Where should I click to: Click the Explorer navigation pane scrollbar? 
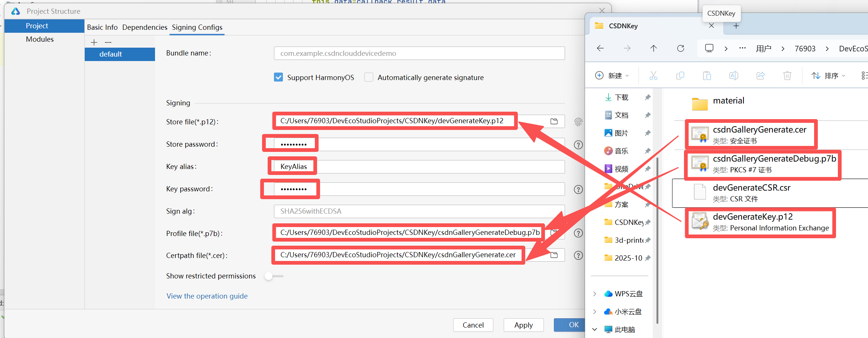(657, 240)
